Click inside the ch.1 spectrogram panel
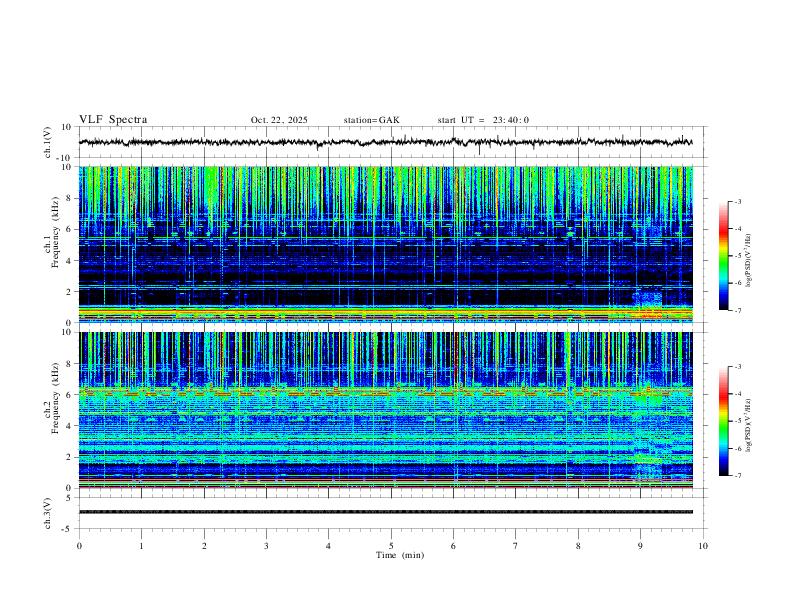This screenshot has width=792, height=612. [385, 244]
